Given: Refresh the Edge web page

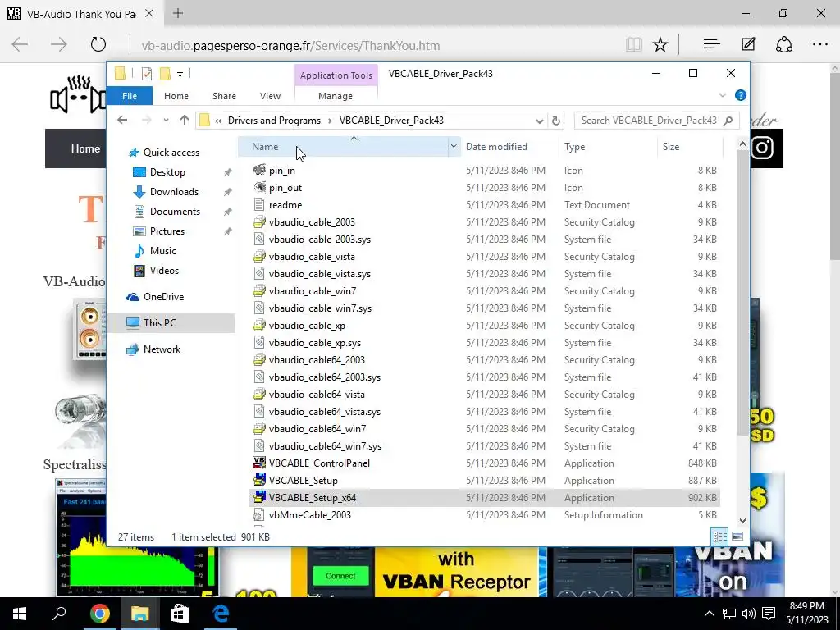Looking at the screenshot, I should point(98,44).
